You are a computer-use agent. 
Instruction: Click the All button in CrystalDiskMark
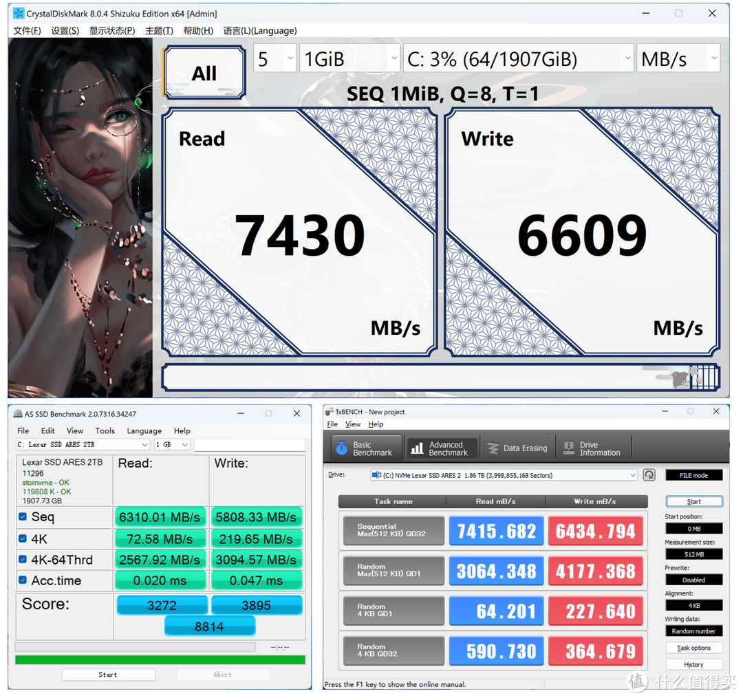pyautogui.click(x=204, y=72)
